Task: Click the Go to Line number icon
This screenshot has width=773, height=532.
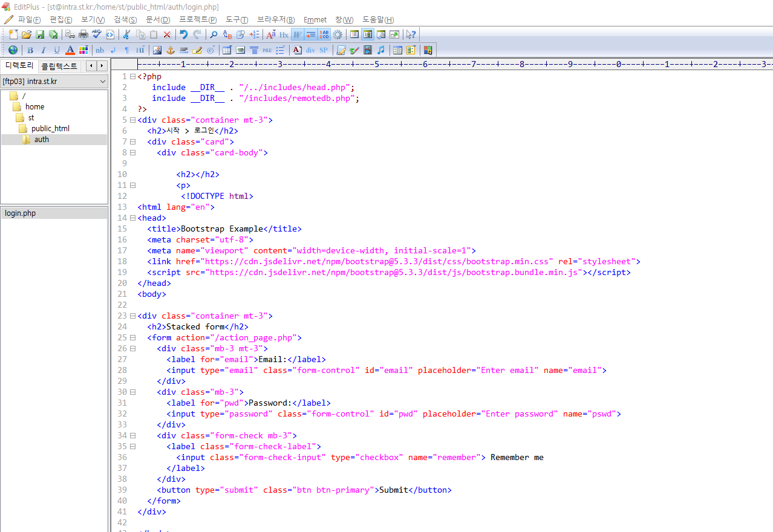Action: (254, 34)
